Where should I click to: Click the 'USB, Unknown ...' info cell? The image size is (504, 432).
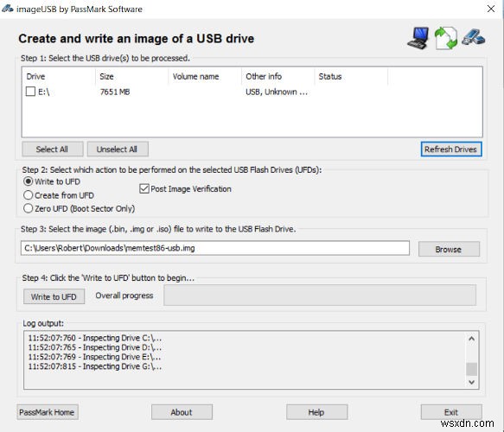pos(277,92)
